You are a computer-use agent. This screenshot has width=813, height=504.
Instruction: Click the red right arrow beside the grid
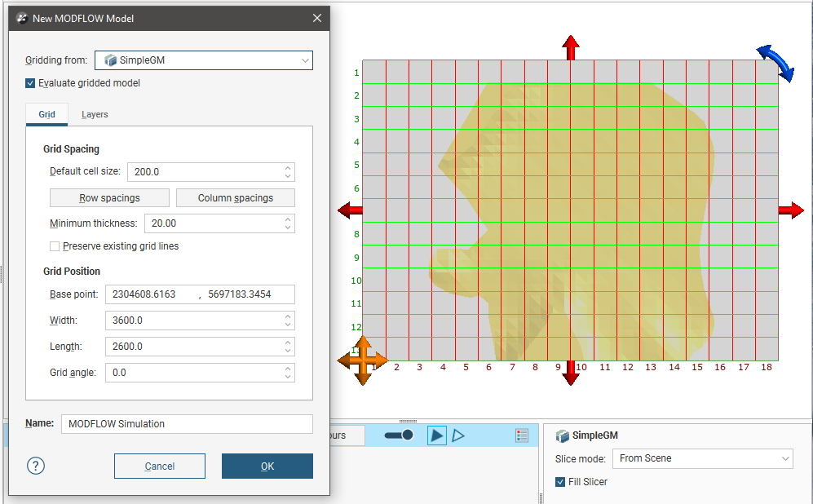pyautogui.click(x=790, y=211)
